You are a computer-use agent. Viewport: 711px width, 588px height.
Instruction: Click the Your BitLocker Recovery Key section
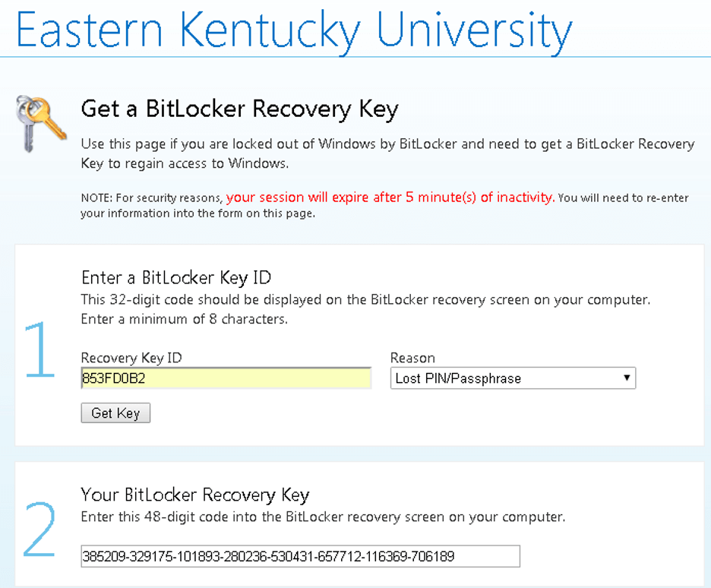(x=194, y=495)
